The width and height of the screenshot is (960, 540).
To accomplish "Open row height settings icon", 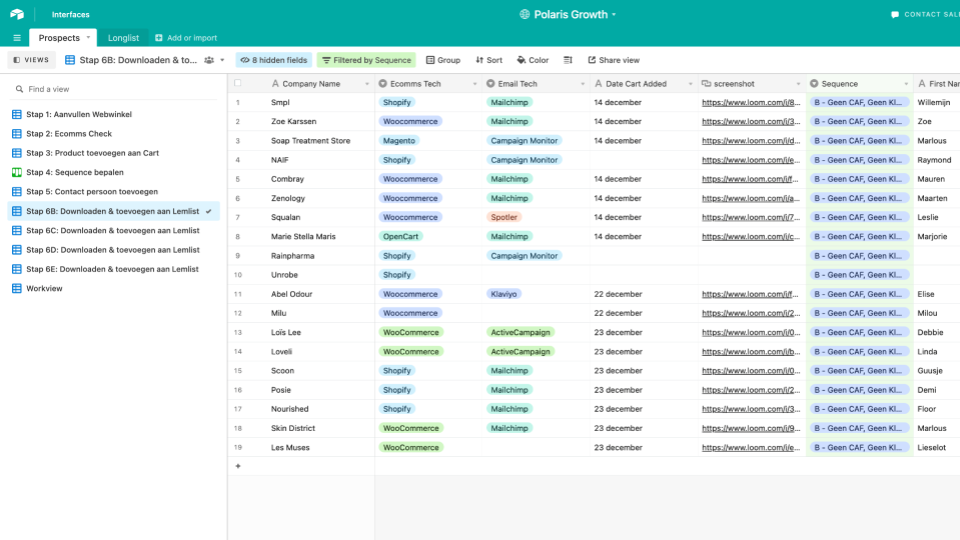I will pyautogui.click(x=568, y=60).
